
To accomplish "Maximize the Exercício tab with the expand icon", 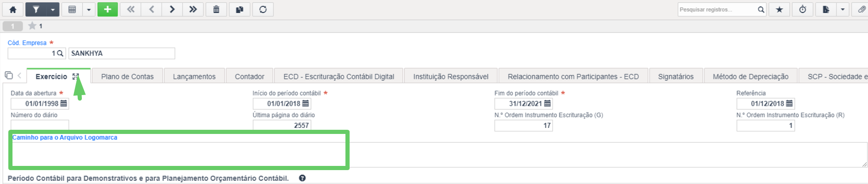I will [76, 76].
